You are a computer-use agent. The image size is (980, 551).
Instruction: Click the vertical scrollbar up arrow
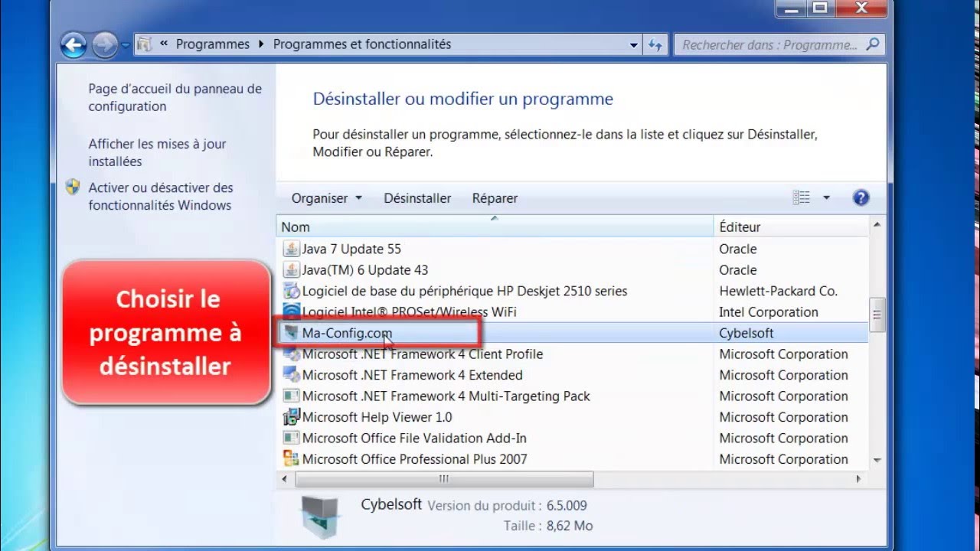pos(877,225)
